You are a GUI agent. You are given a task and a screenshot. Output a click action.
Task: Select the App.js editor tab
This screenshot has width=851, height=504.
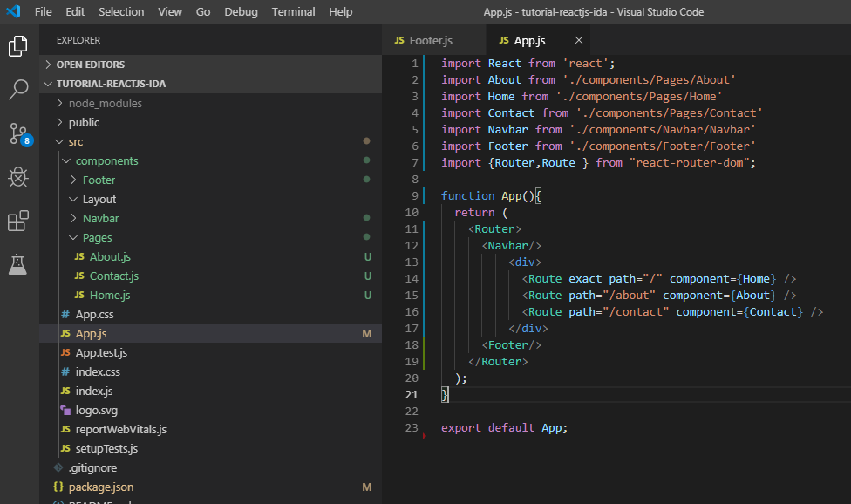(x=538, y=40)
